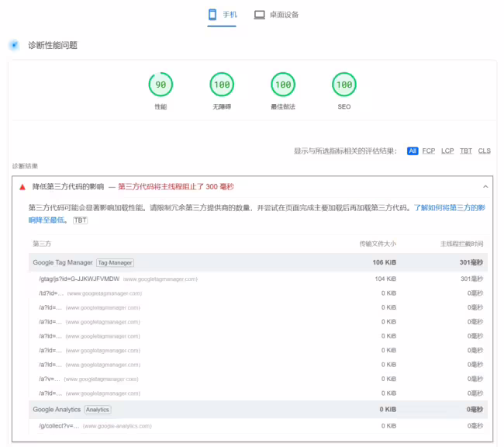Filter audits by CLS metric

[484, 151]
